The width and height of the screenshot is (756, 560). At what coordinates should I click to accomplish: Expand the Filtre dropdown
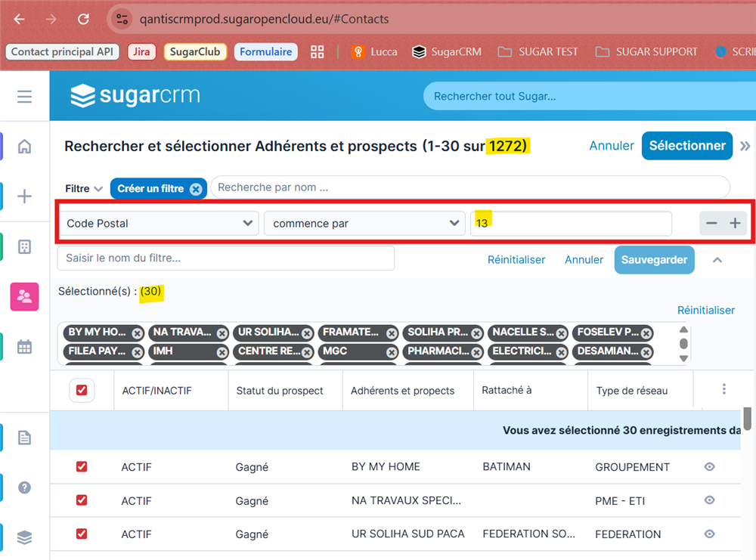pos(82,189)
